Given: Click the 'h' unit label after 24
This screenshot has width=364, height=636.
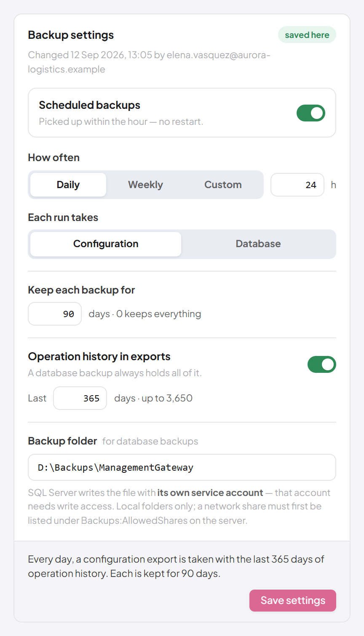Looking at the screenshot, I should click(x=334, y=185).
